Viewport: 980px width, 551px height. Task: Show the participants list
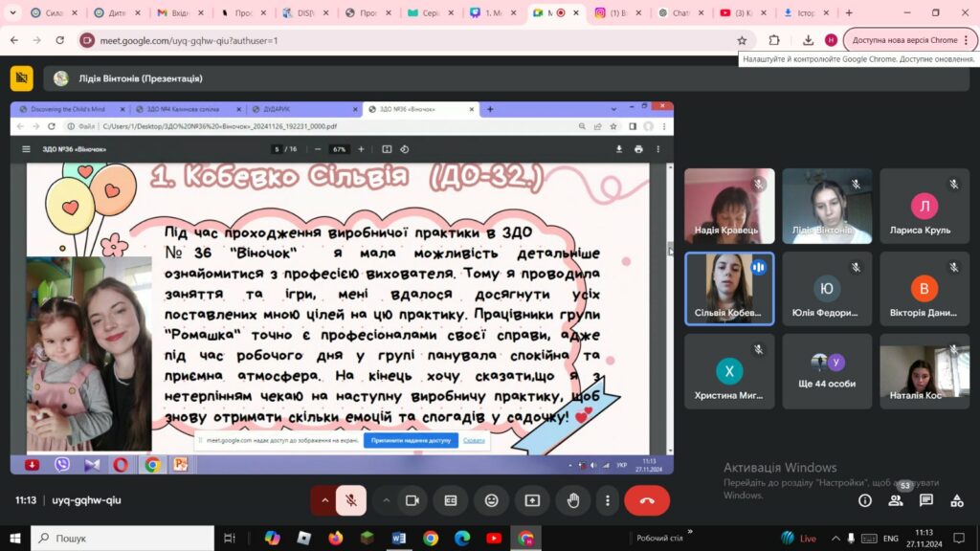(x=896, y=500)
